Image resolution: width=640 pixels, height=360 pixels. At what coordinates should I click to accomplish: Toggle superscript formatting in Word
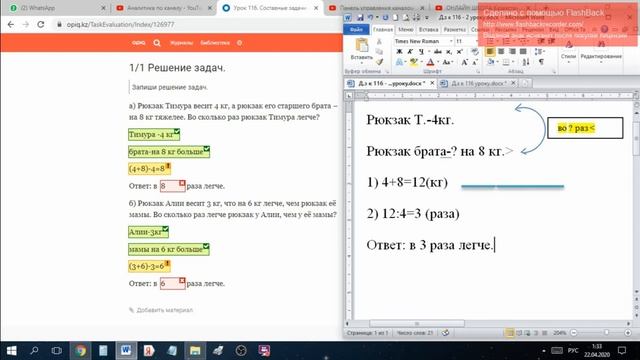[x=460, y=51]
